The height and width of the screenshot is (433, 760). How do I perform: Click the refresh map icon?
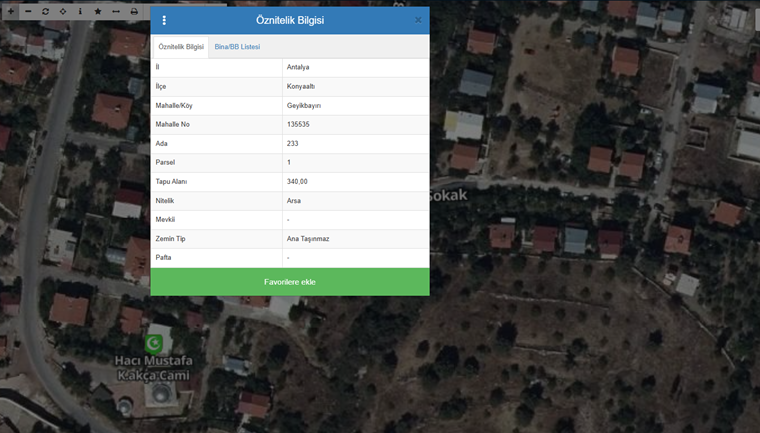45,10
